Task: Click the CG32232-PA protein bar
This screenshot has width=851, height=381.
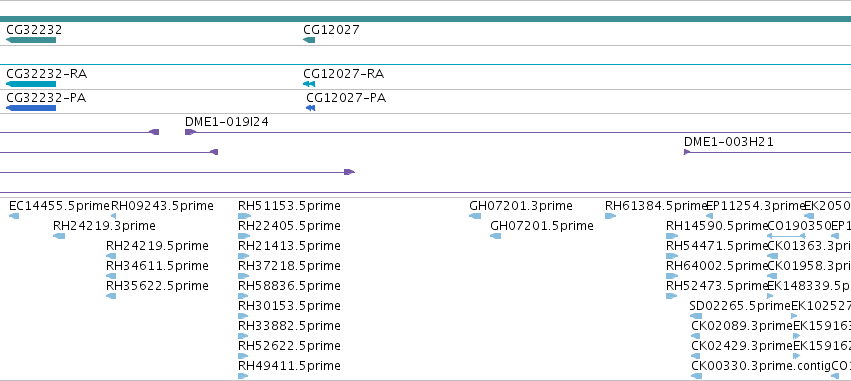Action: tap(31, 108)
